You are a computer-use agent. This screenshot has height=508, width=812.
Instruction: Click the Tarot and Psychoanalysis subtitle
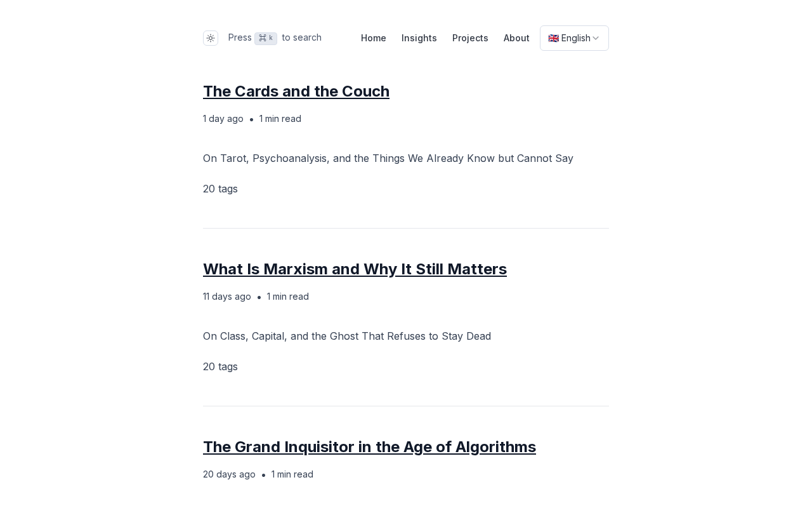click(388, 158)
